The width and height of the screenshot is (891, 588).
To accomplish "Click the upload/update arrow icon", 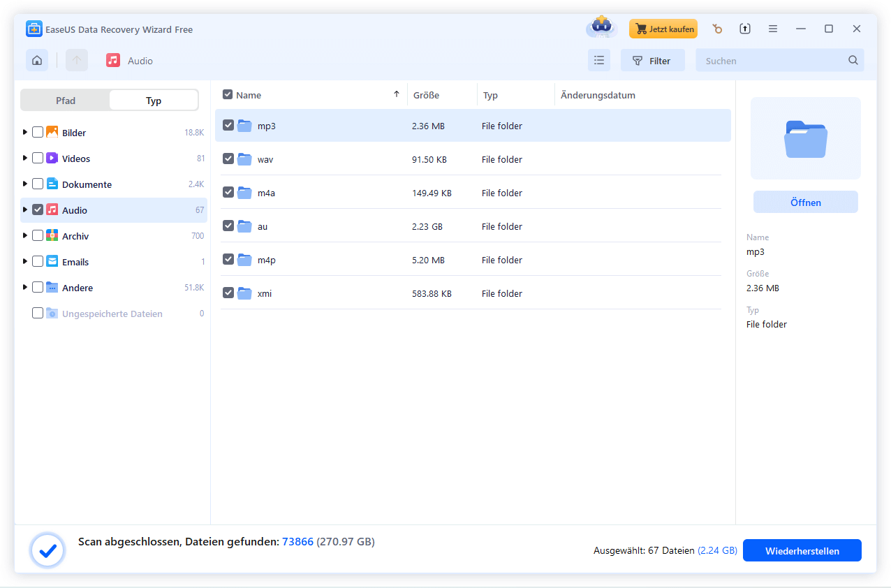I will (x=745, y=29).
